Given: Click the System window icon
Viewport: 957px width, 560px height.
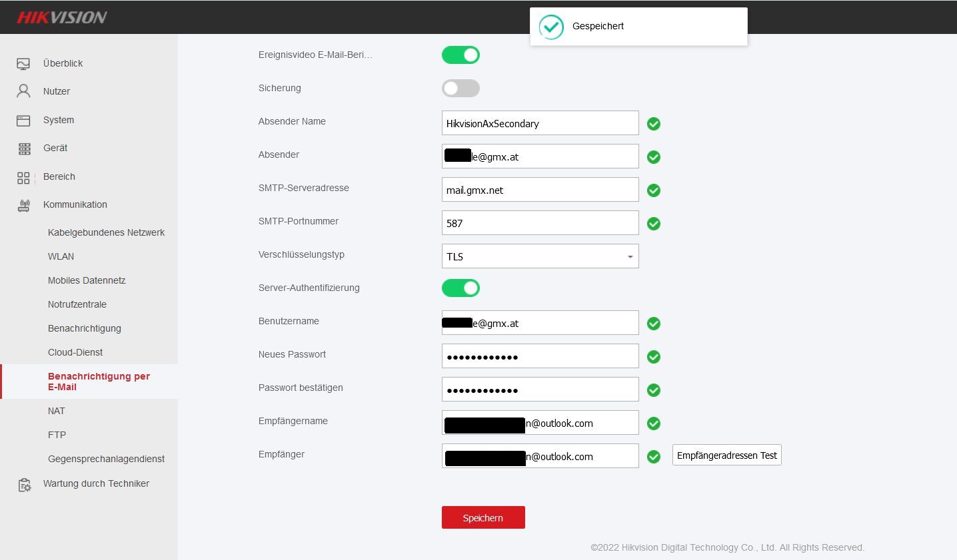Looking at the screenshot, I should [x=23, y=121].
